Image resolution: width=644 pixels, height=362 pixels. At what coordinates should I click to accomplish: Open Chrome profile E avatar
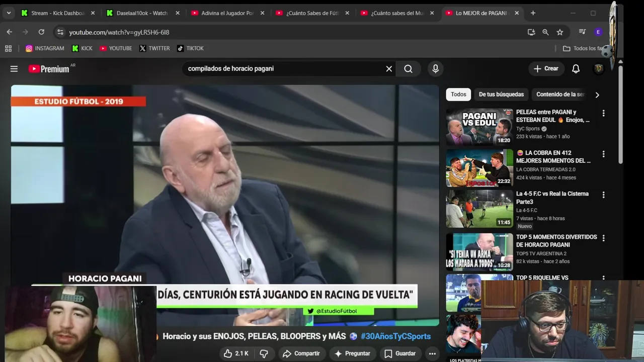tap(598, 32)
